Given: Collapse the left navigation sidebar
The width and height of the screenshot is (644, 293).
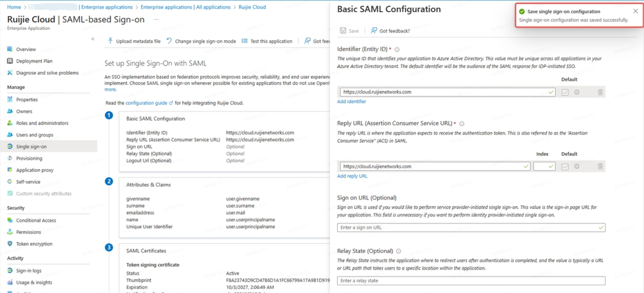Looking at the screenshot, I should 93,39.
